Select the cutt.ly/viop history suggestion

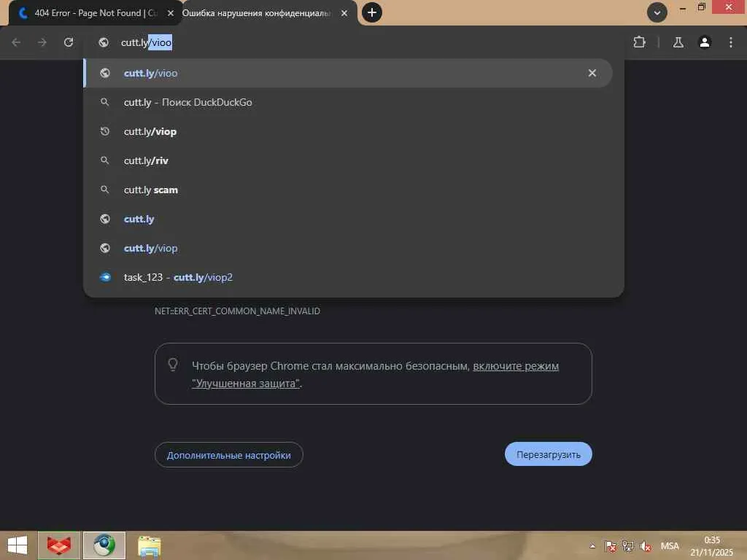tap(348, 131)
